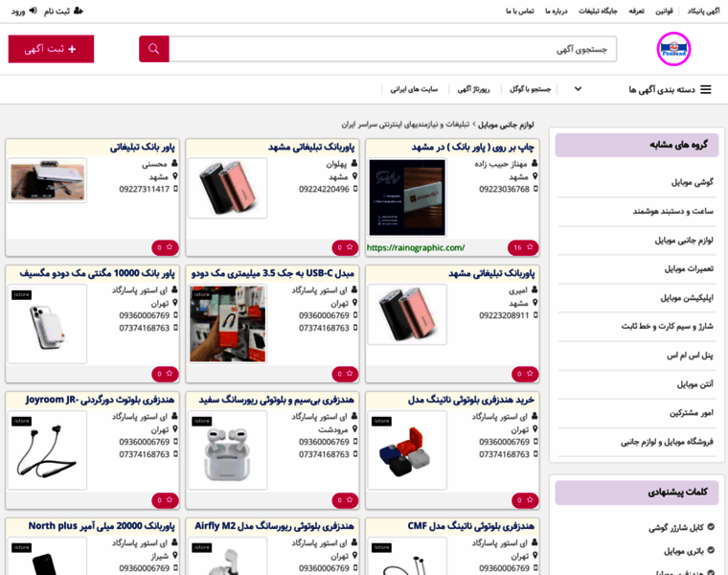Open قوانین in top menu

point(664,11)
